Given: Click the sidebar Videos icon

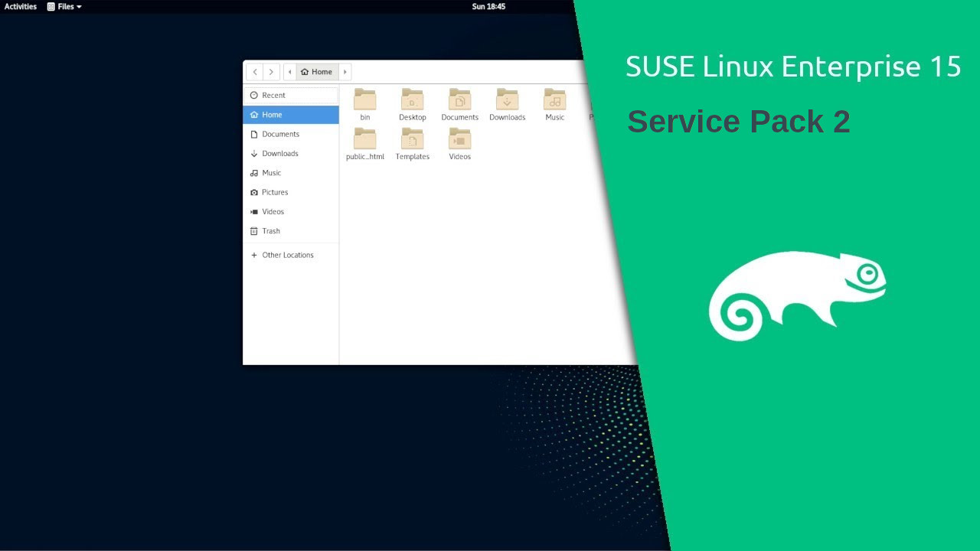Looking at the screenshot, I should 254,212.
